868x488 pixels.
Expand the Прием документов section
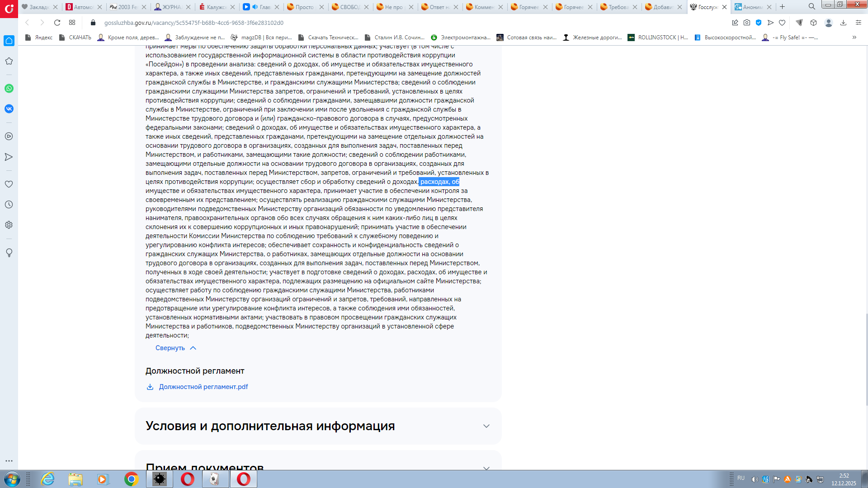(x=318, y=461)
